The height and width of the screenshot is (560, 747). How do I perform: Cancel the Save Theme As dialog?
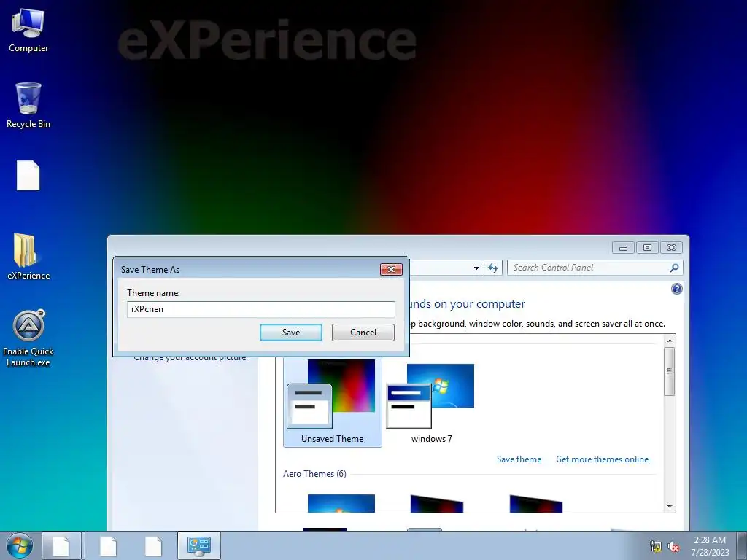[363, 332]
